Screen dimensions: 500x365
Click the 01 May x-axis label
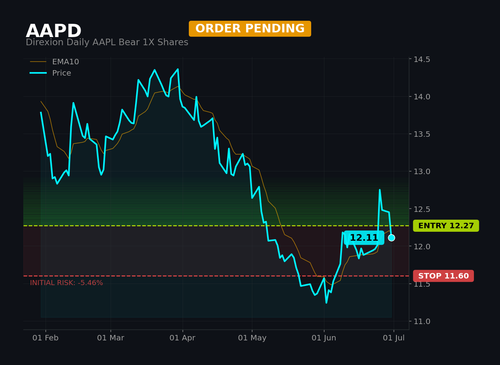[252, 338]
